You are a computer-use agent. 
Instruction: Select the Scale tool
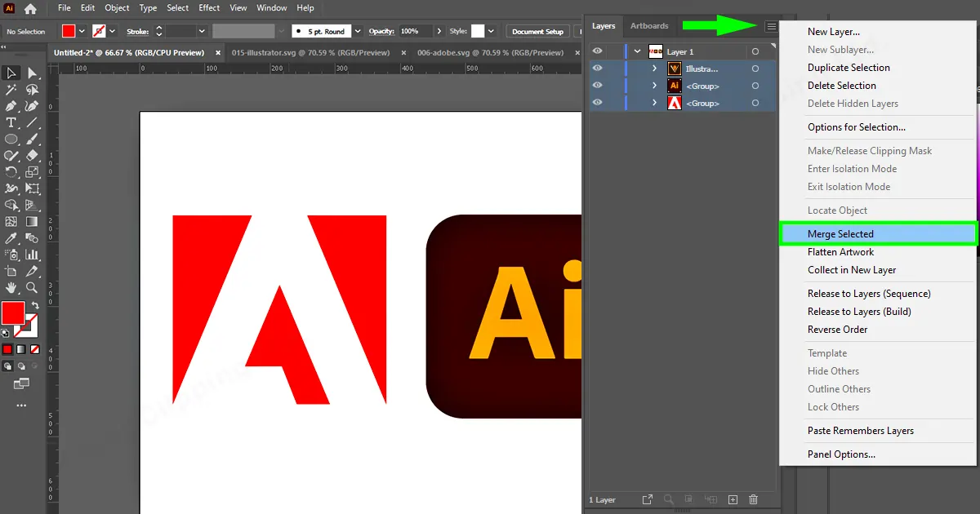click(32, 172)
